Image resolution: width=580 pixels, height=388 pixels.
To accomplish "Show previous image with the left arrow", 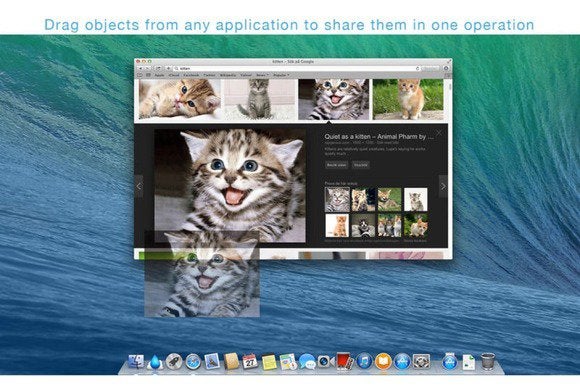I will tap(139, 186).
